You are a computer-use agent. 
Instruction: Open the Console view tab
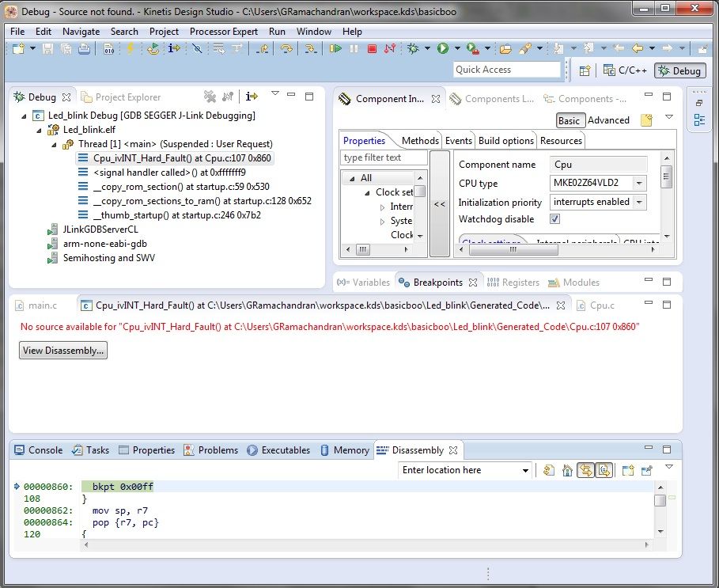(39, 450)
